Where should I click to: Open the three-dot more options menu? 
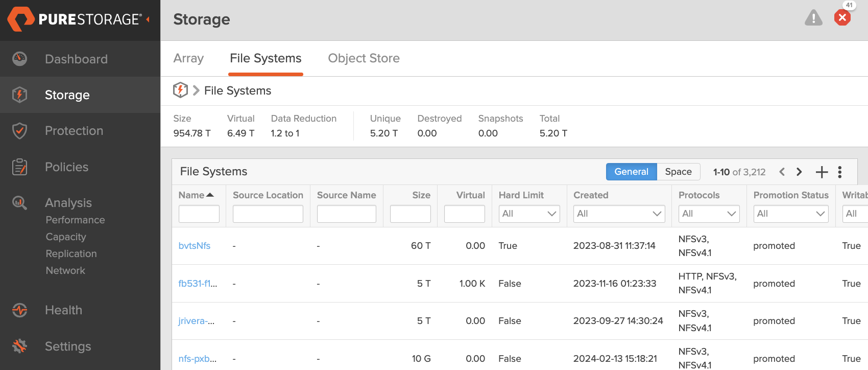coord(840,172)
